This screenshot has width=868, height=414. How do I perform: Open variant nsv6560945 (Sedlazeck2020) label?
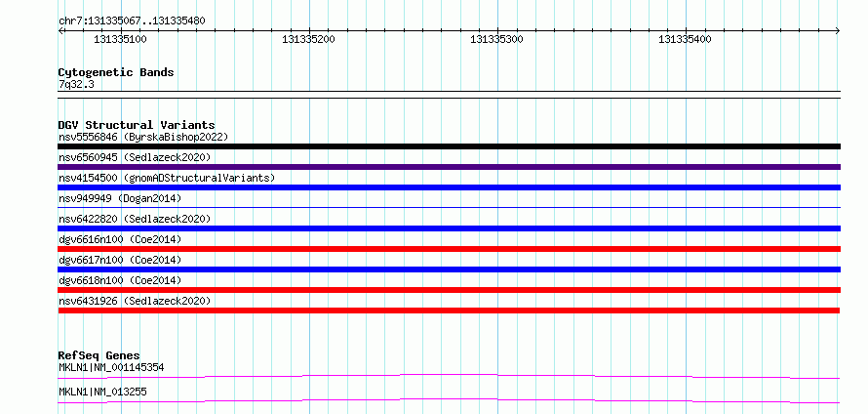click(x=135, y=157)
